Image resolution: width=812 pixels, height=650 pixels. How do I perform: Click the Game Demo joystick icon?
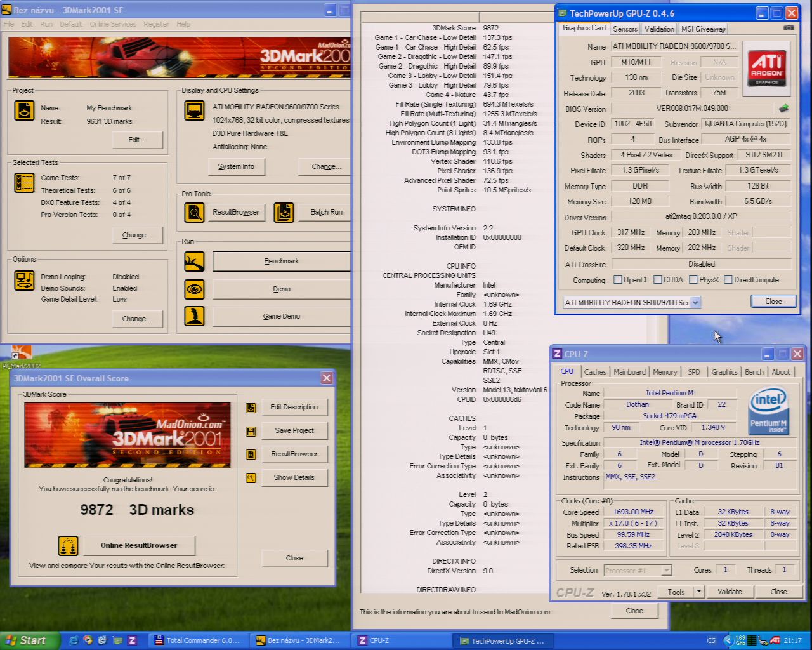(x=194, y=316)
